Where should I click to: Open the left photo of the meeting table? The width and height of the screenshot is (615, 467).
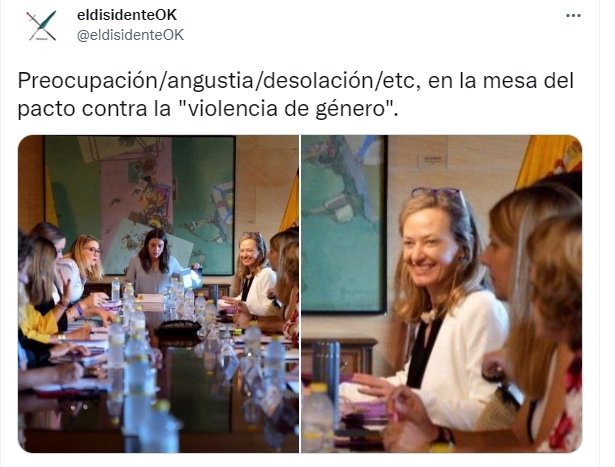tap(158, 294)
